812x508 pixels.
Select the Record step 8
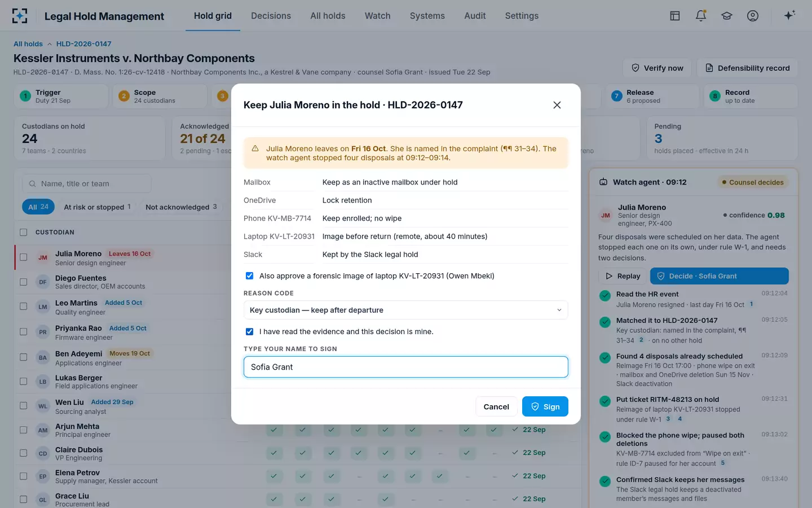click(751, 96)
